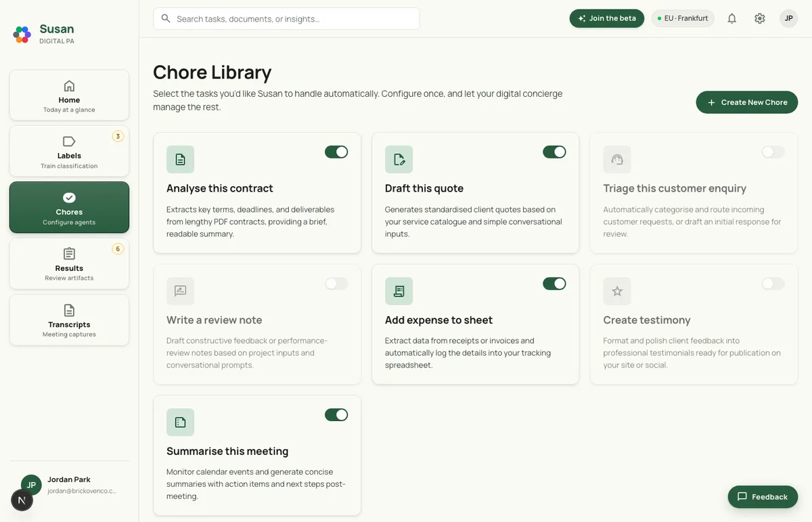Click the jordan@brickovenco email text
The image size is (812, 522).
82,491
